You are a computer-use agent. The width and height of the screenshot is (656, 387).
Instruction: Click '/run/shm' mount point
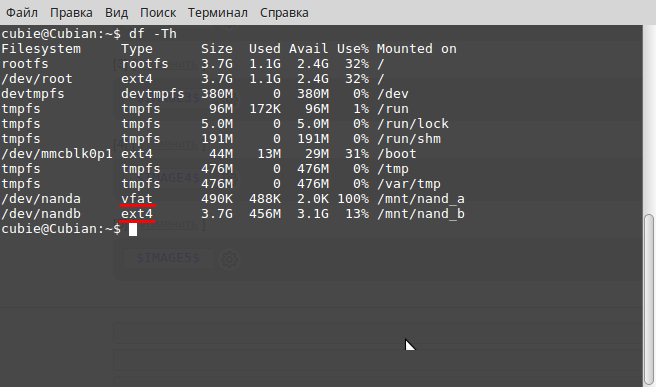[409, 139]
